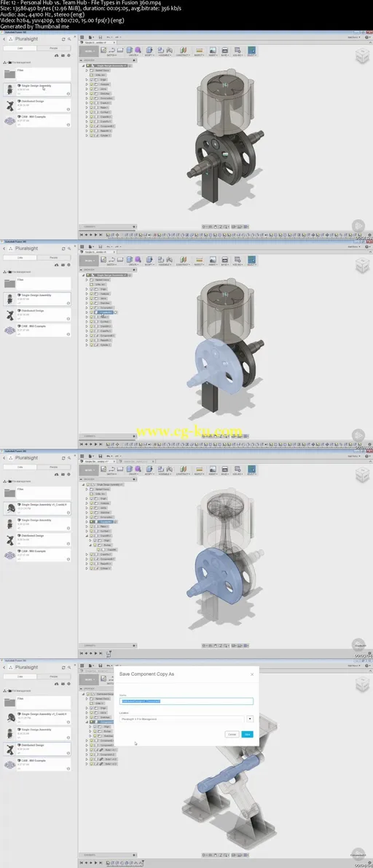Toggle Origin lightbulb visibility in the first frame

pyautogui.click(x=91, y=79)
